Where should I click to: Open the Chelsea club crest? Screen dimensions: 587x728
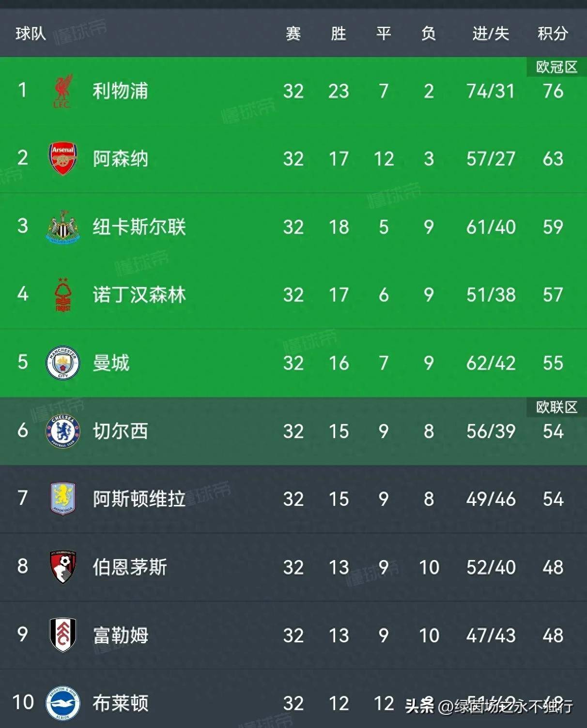pos(63,431)
